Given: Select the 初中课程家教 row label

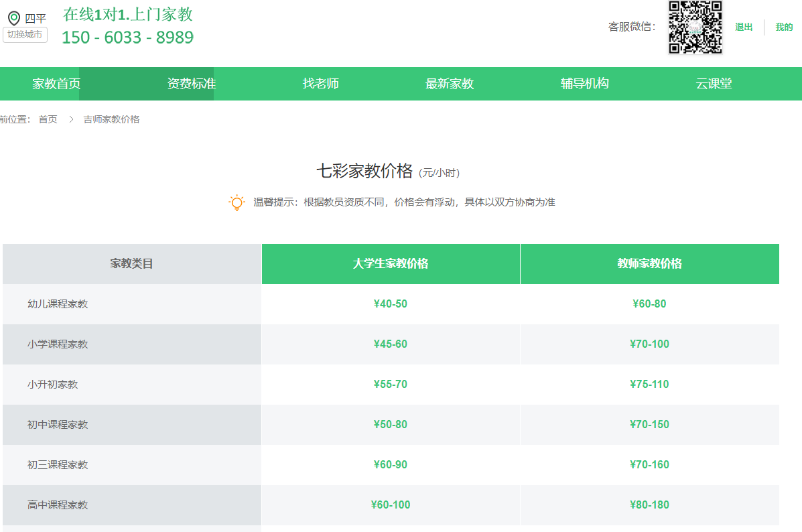Looking at the screenshot, I should (58, 425).
